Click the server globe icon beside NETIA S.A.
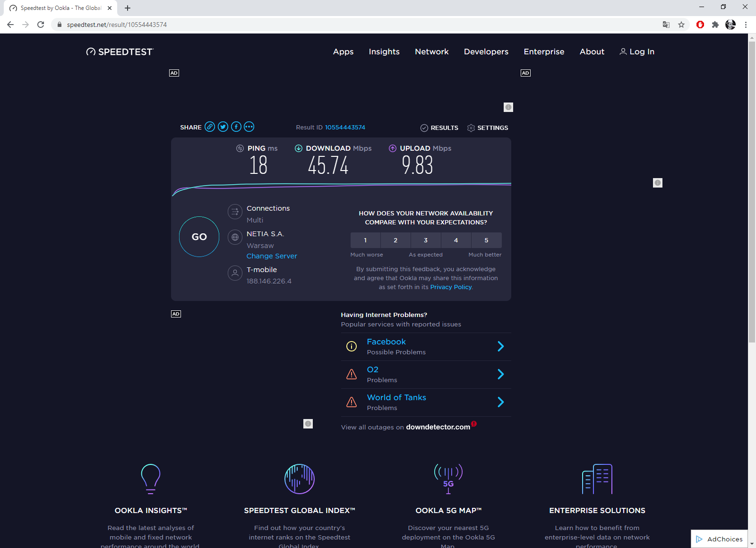The image size is (756, 548). tap(235, 237)
